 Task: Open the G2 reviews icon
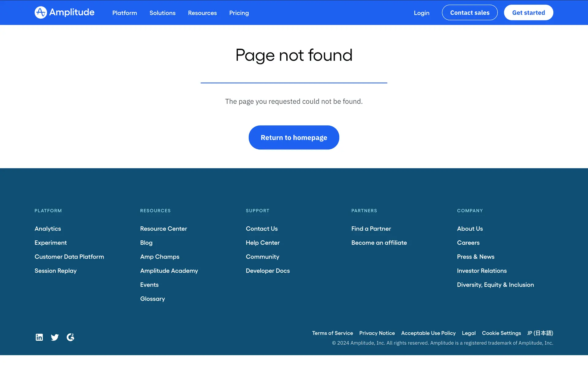(x=70, y=337)
